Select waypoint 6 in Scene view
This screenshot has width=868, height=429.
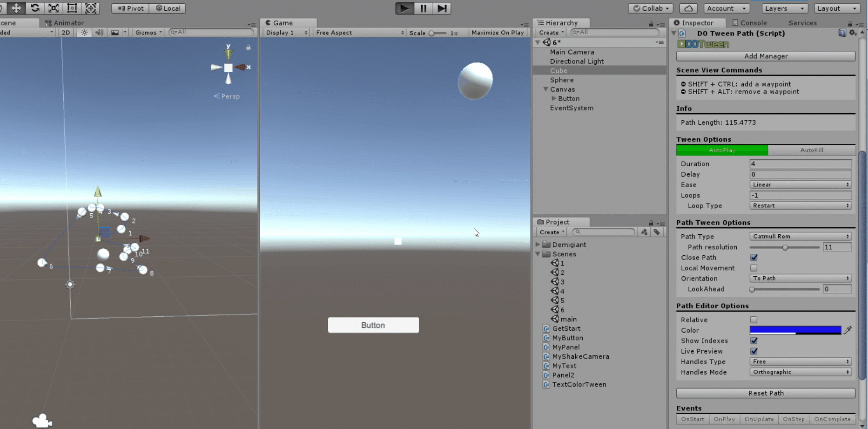click(x=42, y=263)
